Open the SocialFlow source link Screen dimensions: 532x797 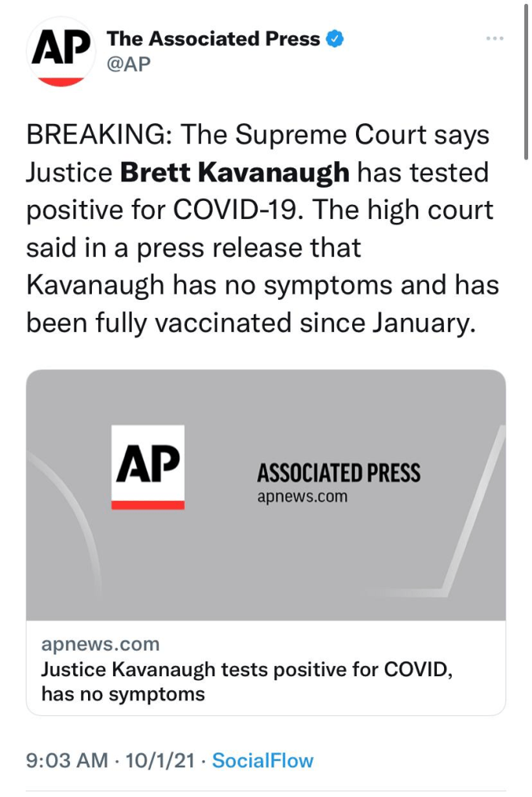pos(262,760)
